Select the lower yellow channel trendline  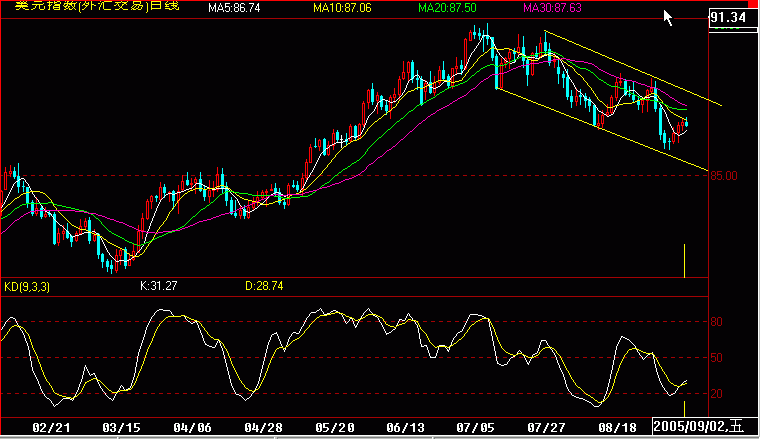point(602,129)
